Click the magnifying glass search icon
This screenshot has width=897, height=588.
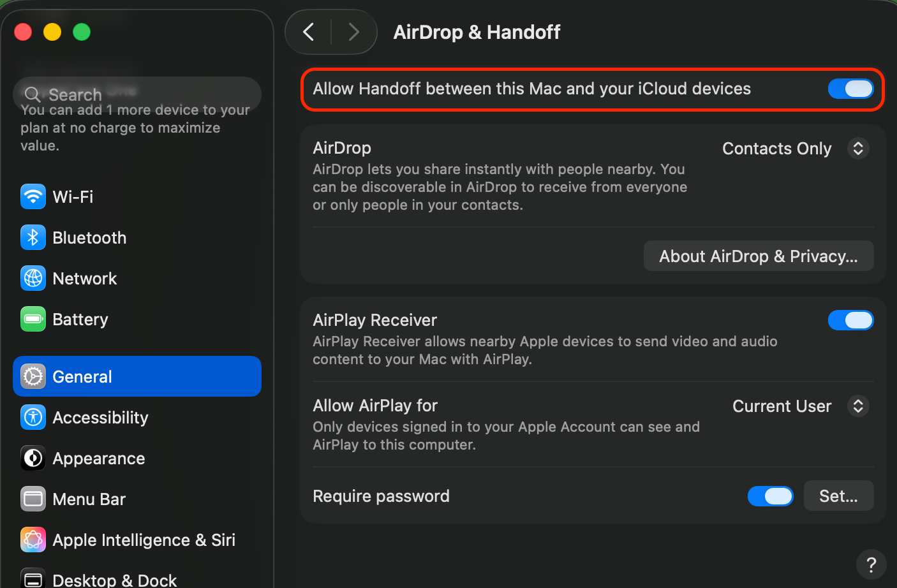33,95
